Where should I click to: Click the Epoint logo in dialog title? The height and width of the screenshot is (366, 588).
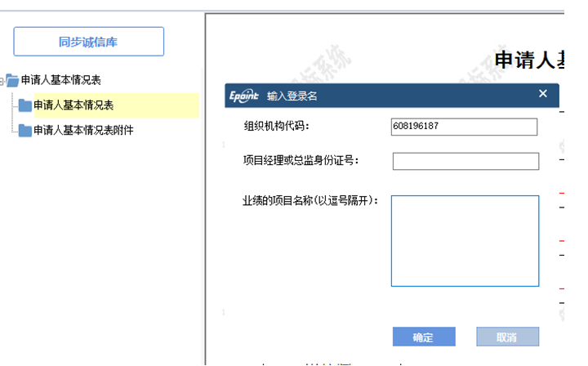[x=244, y=96]
